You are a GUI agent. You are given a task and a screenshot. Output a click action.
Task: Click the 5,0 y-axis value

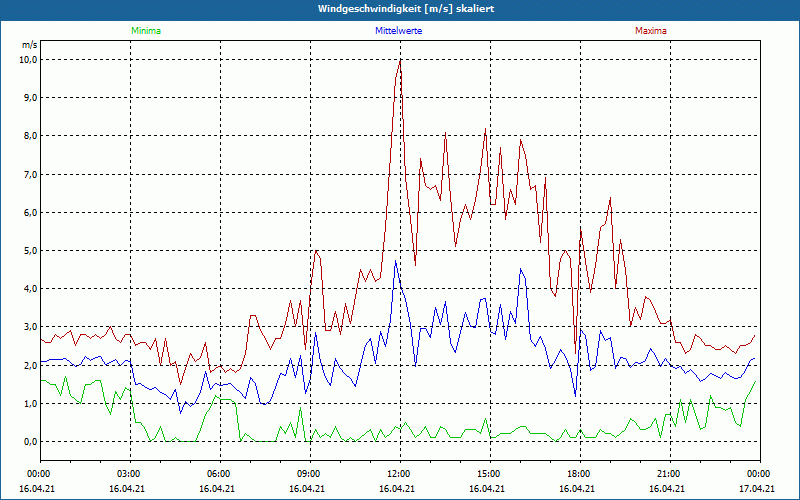coord(31,251)
